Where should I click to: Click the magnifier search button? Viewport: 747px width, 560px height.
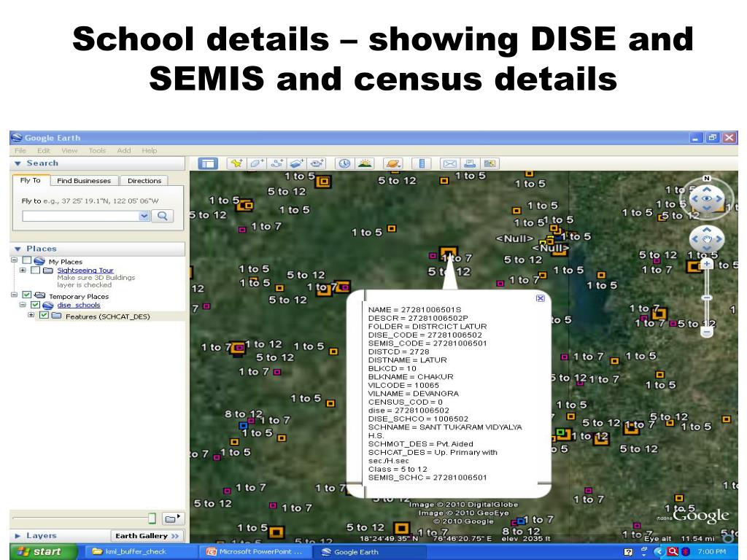163,216
